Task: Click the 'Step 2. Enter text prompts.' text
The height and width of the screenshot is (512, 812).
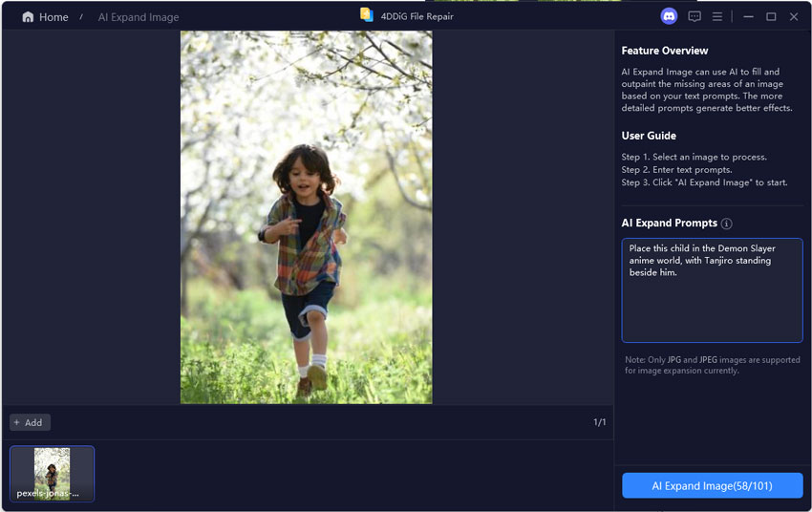Action: pyautogui.click(x=676, y=170)
